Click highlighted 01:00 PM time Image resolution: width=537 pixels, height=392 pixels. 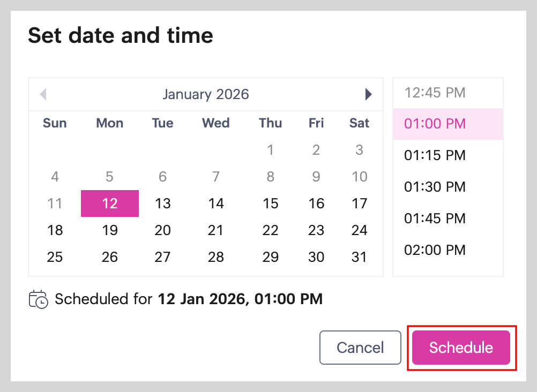[x=435, y=124]
